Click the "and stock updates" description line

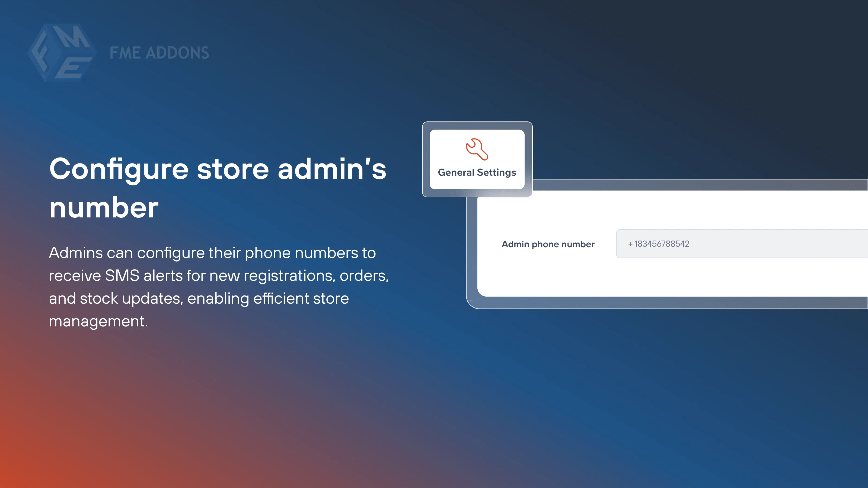199,298
